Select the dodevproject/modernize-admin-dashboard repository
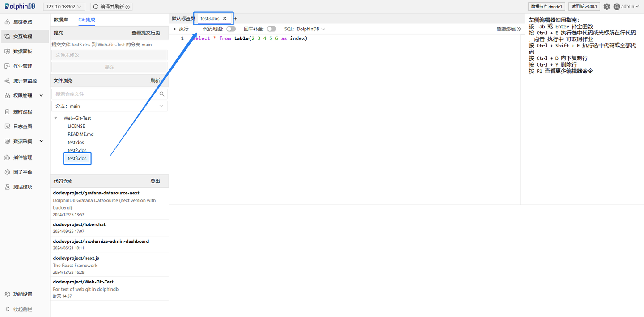Image resolution: width=644 pixels, height=317 pixels. pyautogui.click(x=110, y=245)
